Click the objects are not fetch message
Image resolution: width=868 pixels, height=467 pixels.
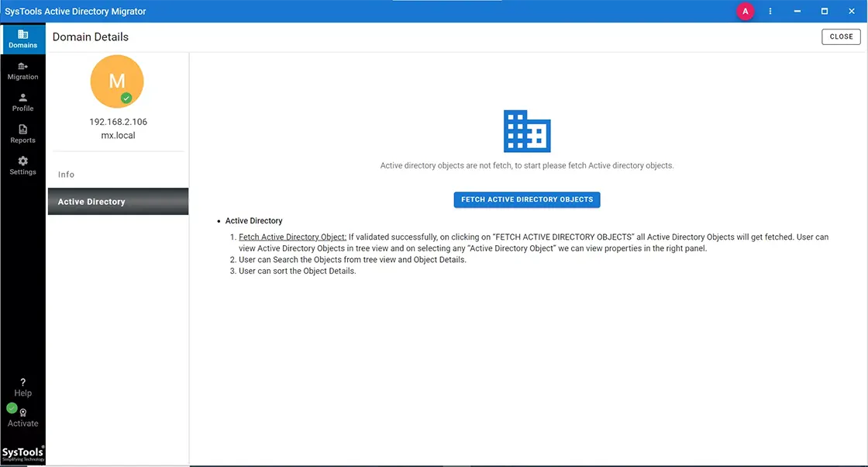(527, 166)
